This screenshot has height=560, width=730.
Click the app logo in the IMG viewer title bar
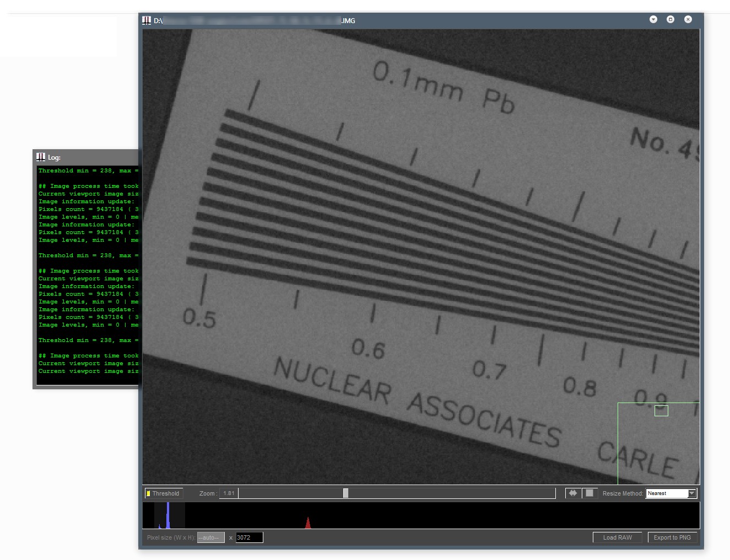147,20
